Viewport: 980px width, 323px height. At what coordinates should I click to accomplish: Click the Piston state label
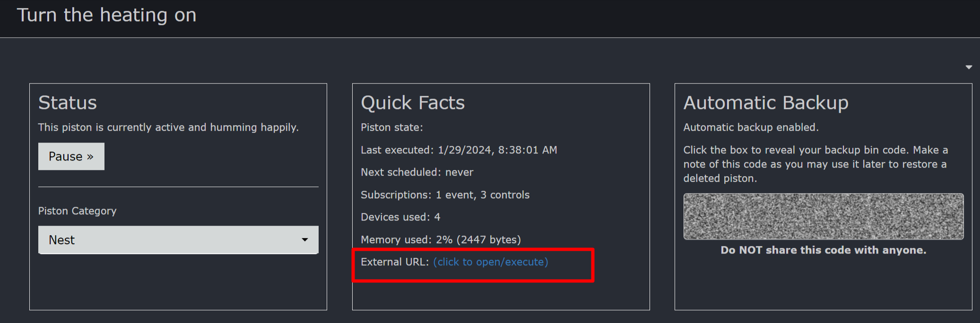(x=392, y=127)
